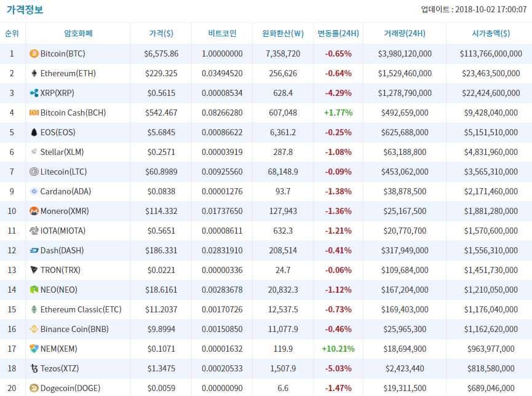The image size is (532, 396).
Task: Click the NEM logo icon
Action: (34, 349)
